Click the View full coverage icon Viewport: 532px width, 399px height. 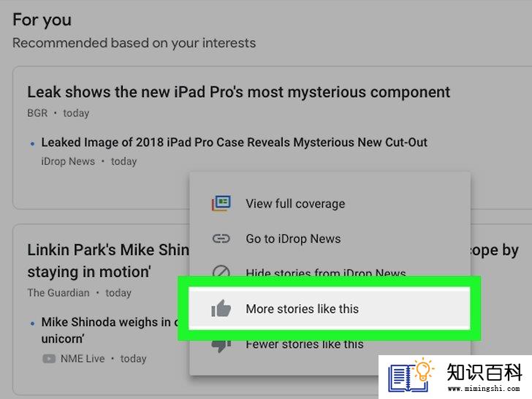tap(221, 203)
